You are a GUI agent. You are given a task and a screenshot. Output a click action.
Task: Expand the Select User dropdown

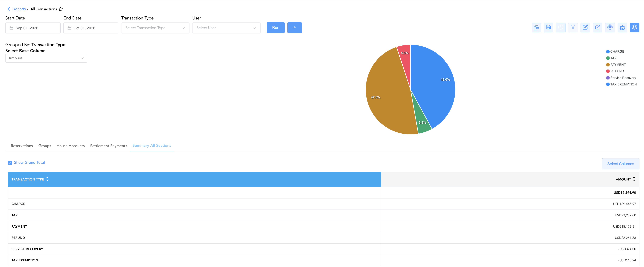click(226, 28)
